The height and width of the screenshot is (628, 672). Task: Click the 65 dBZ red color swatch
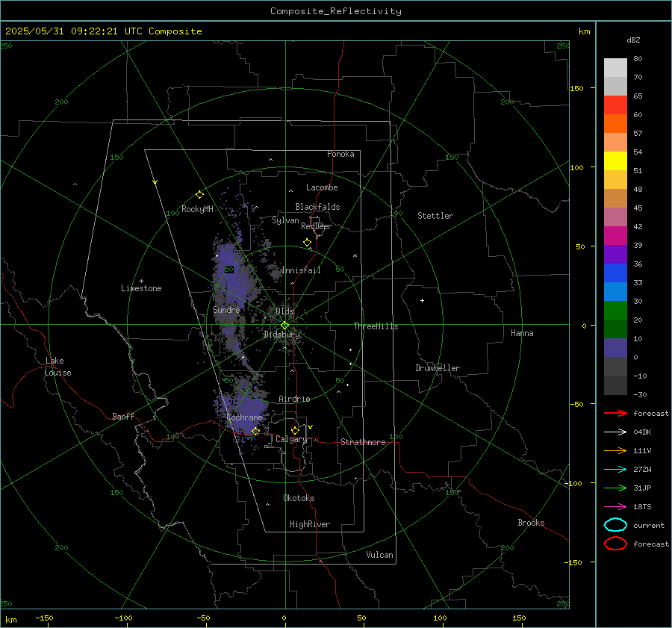(x=615, y=105)
